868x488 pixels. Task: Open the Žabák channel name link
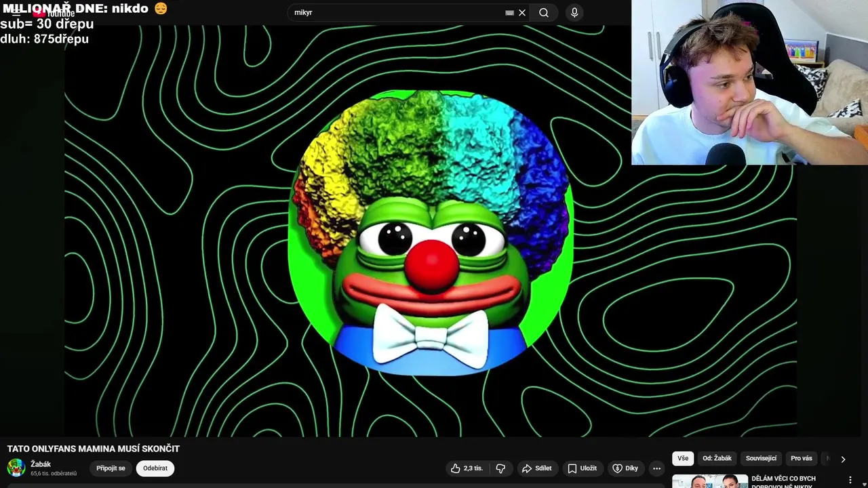click(41, 464)
